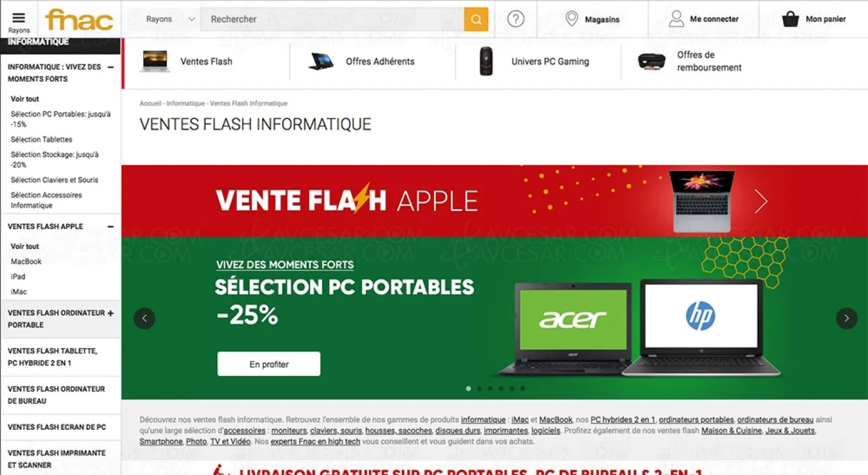Click the Offres de remboursement printer icon
868x475 pixels.
(x=651, y=61)
